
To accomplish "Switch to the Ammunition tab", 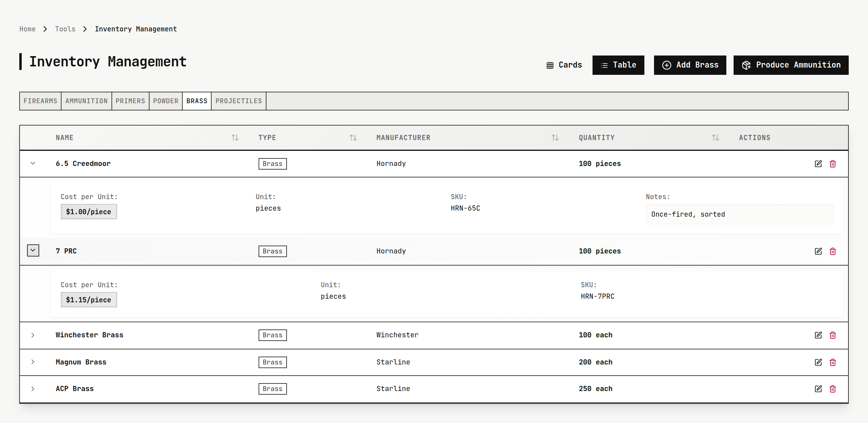I will [x=86, y=101].
